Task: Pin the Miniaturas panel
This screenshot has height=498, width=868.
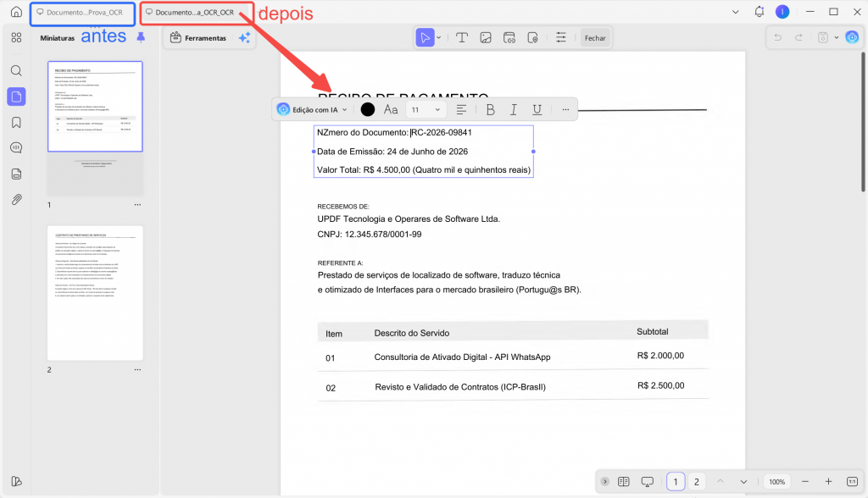Action: (x=141, y=37)
